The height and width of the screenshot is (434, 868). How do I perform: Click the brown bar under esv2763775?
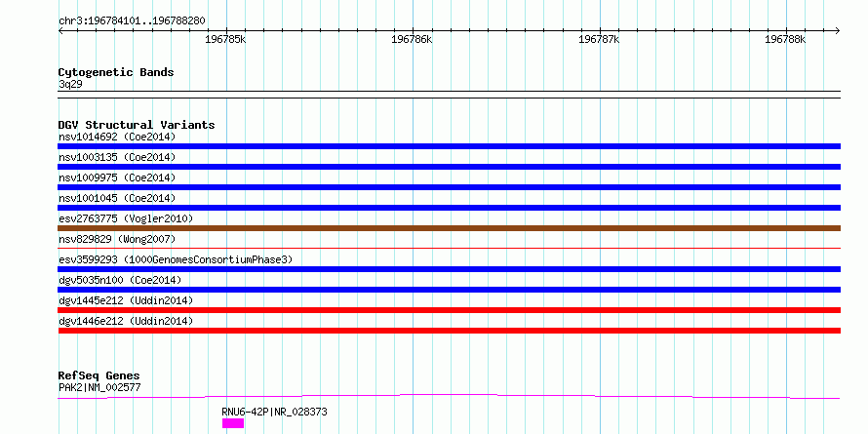pyautogui.click(x=449, y=228)
